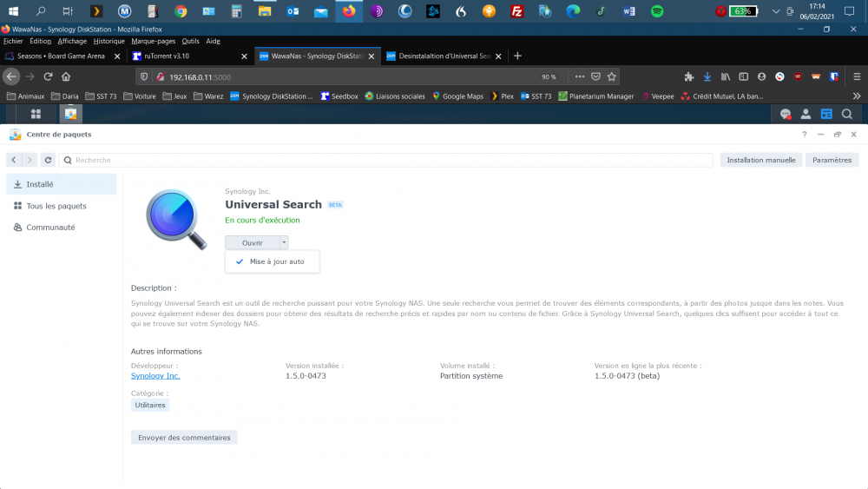Open the Affichage menu
868x489 pixels.
click(72, 41)
